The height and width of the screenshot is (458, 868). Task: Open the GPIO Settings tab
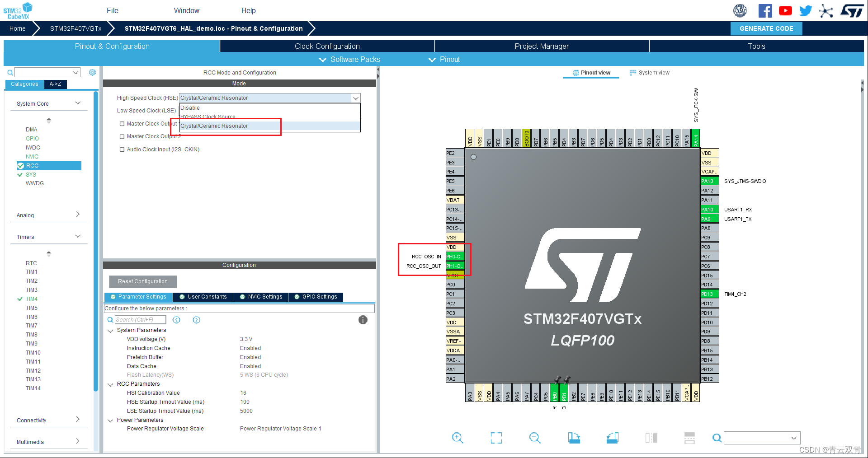(x=316, y=297)
